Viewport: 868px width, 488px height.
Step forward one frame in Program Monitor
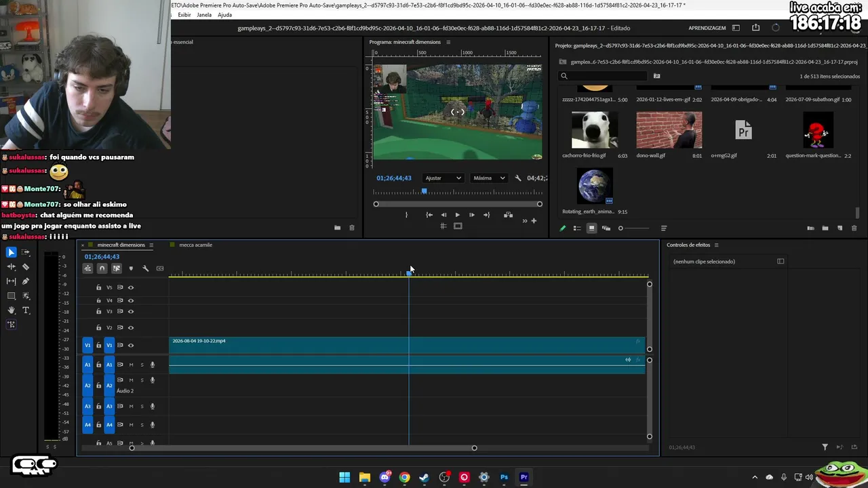[x=472, y=215]
